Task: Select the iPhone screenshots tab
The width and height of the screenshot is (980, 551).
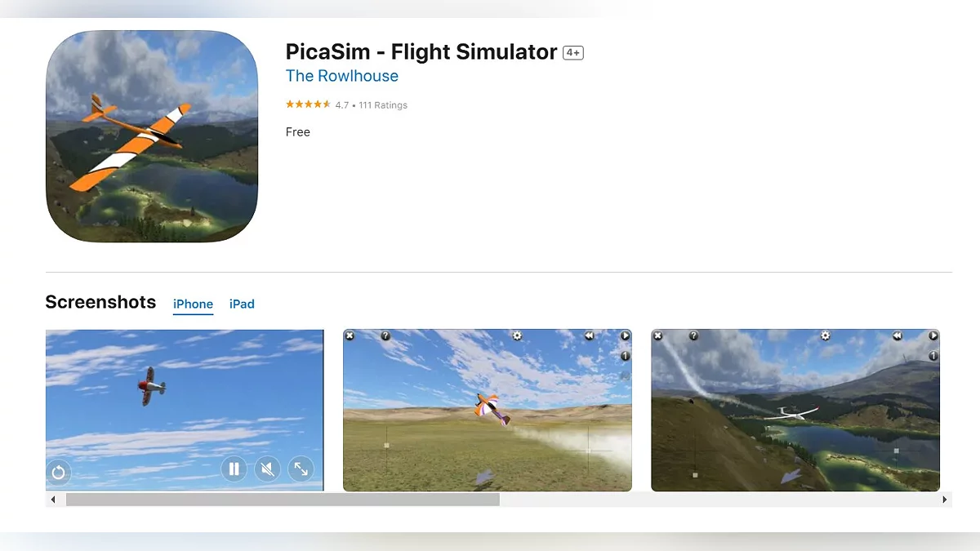Action: coord(194,304)
